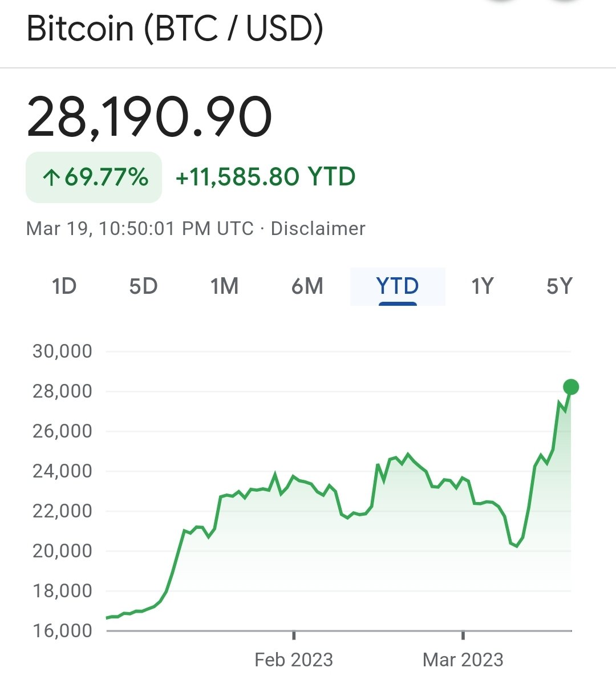Switch to the 1D time range
616x692 pixels.
(x=64, y=286)
